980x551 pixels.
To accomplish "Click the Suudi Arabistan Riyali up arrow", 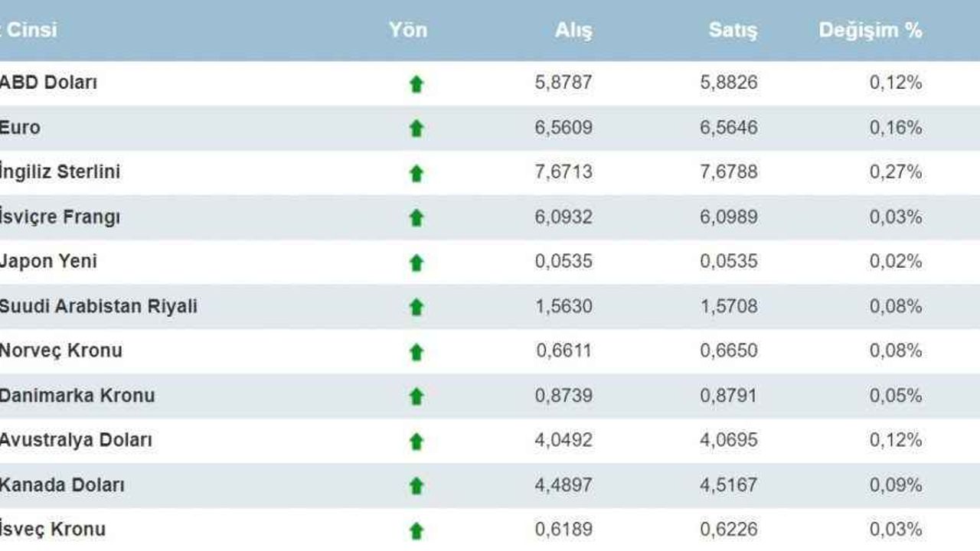I will point(416,307).
